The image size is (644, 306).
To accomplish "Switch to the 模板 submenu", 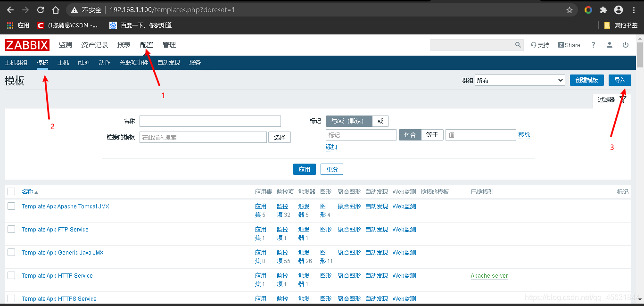I will [42, 62].
